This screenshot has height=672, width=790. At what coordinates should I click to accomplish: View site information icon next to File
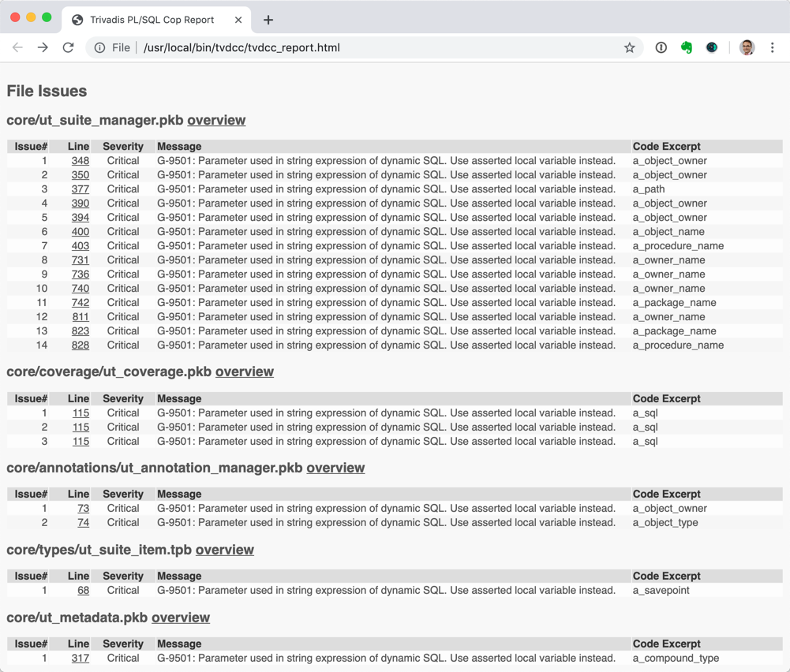coord(99,48)
